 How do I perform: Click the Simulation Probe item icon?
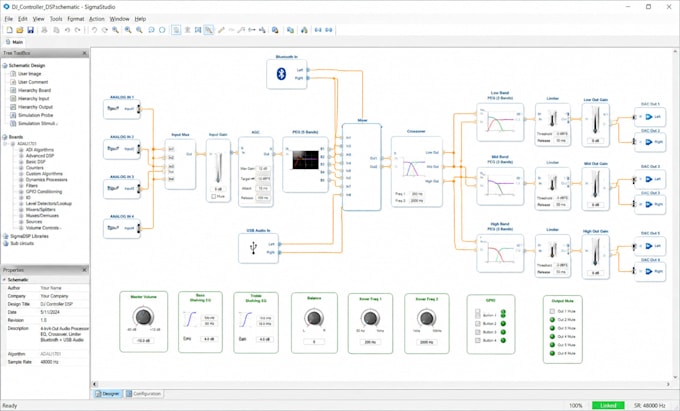click(13, 115)
